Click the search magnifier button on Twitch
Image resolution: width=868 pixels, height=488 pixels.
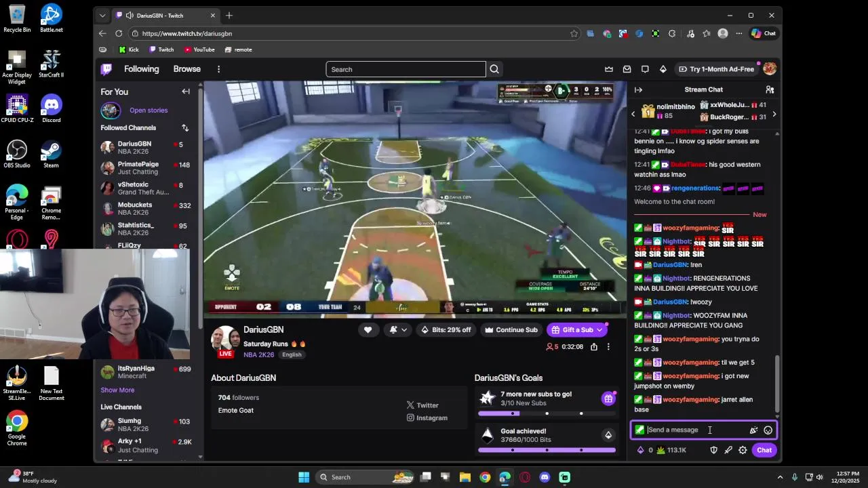point(494,69)
